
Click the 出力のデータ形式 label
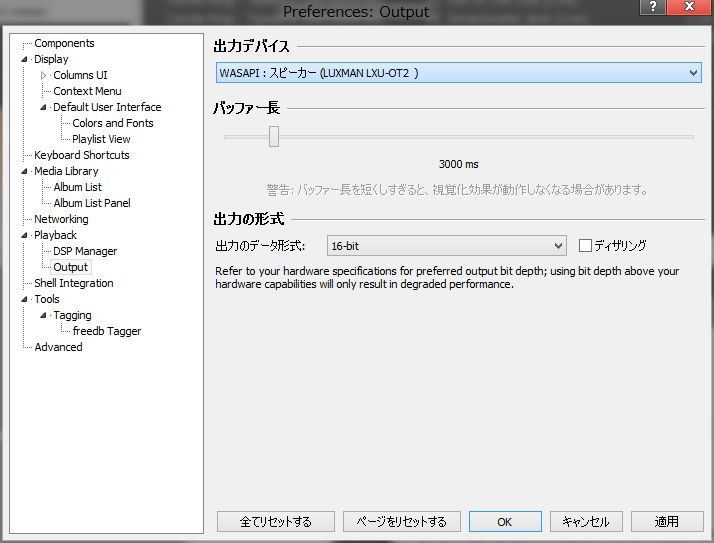pyautogui.click(x=260, y=246)
